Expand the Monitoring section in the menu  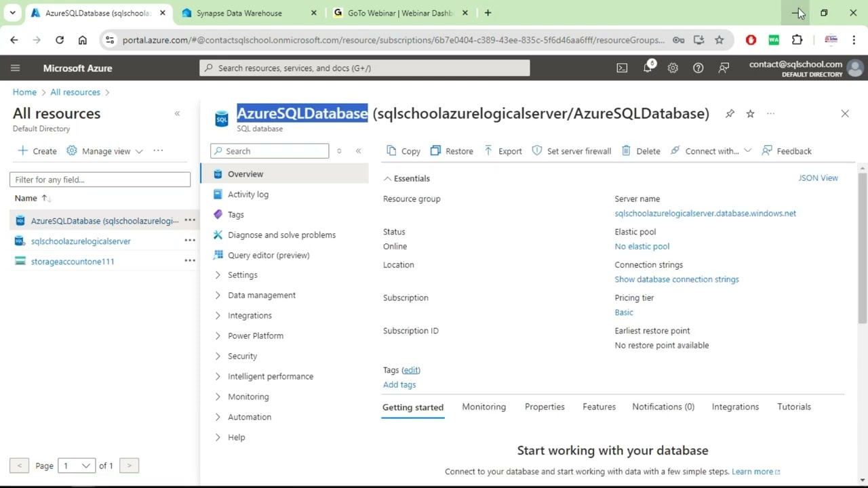coord(248,397)
